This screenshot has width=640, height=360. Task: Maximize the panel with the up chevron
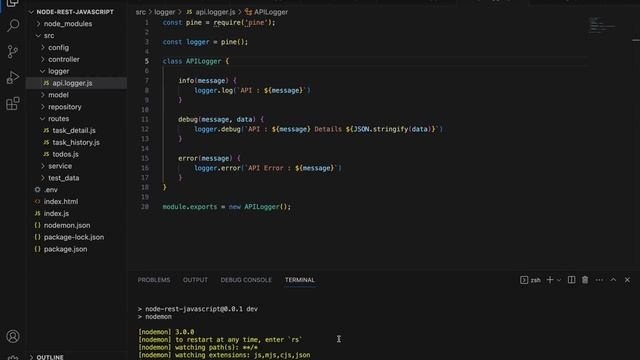(613, 280)
